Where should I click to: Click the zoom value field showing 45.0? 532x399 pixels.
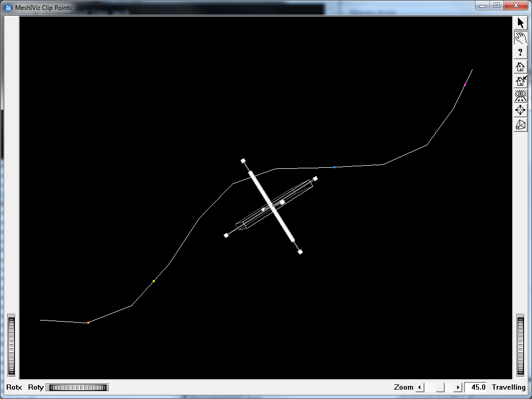(476, 387)
